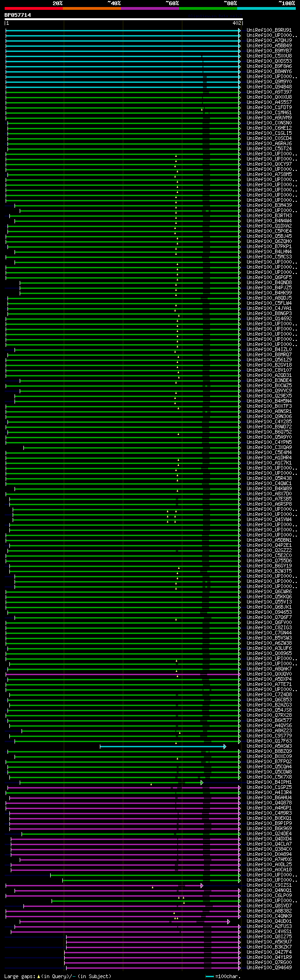Click the alignment arrowhead of hit UniRef100_C9IZS1
Image resolution: width=300 pixels, height=980 pixels.
coord(202,885)
